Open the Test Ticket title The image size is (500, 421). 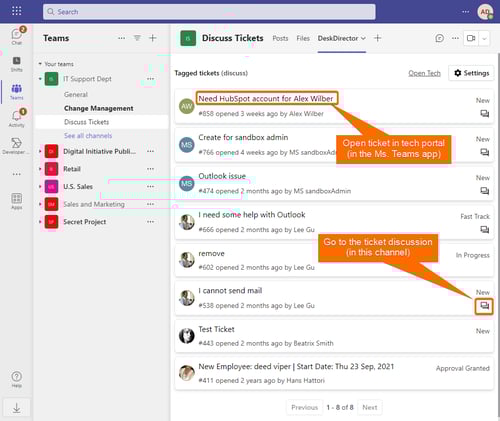[216, 329]
